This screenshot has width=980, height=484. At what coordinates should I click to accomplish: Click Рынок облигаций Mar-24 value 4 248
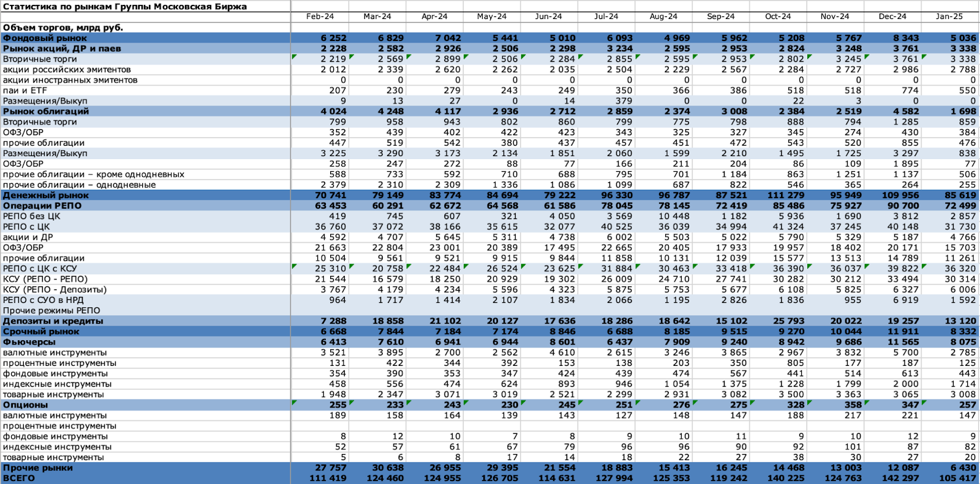[x=391, y=111]
